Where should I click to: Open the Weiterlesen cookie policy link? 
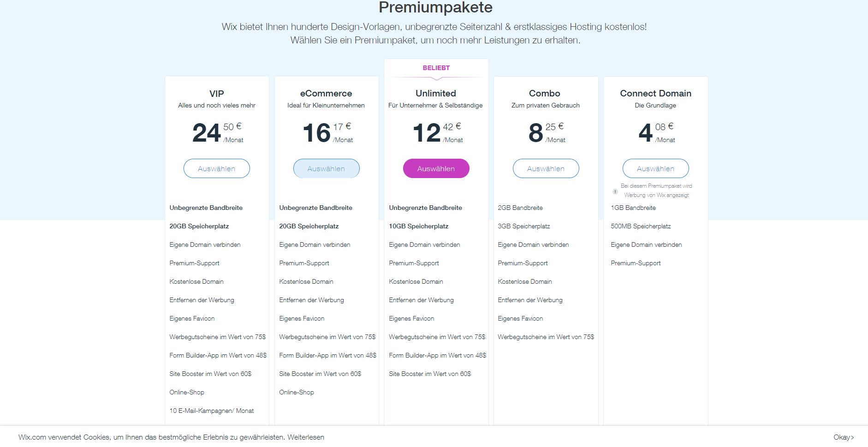pos(306,437)
